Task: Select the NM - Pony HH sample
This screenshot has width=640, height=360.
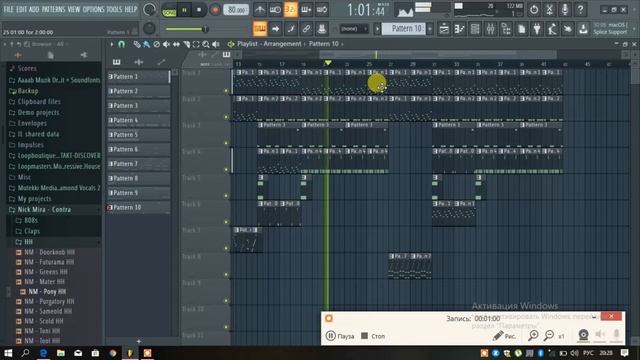Action: (x=47, y=291)
